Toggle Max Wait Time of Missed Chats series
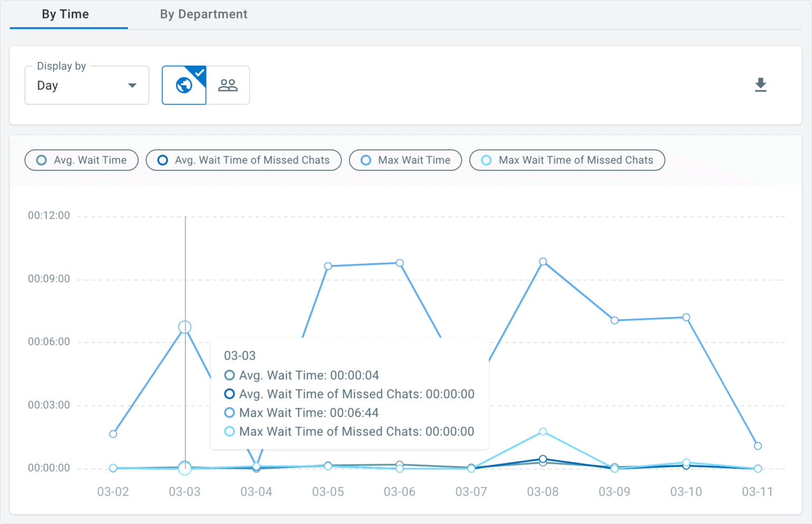Viewport: 812px width, 524px height. 567,160
